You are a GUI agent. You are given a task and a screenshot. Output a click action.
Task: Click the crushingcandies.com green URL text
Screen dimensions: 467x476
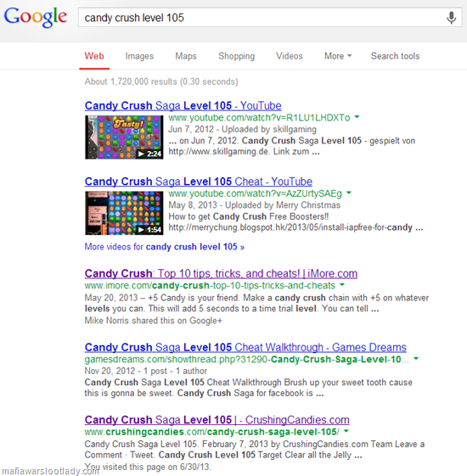tap(212, 432)
